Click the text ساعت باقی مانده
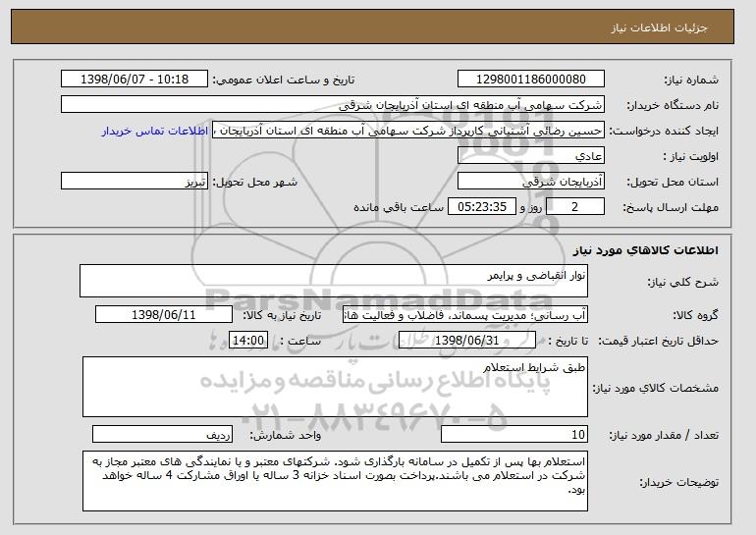The width and height of the screenshot is (756, 535). 399,207
